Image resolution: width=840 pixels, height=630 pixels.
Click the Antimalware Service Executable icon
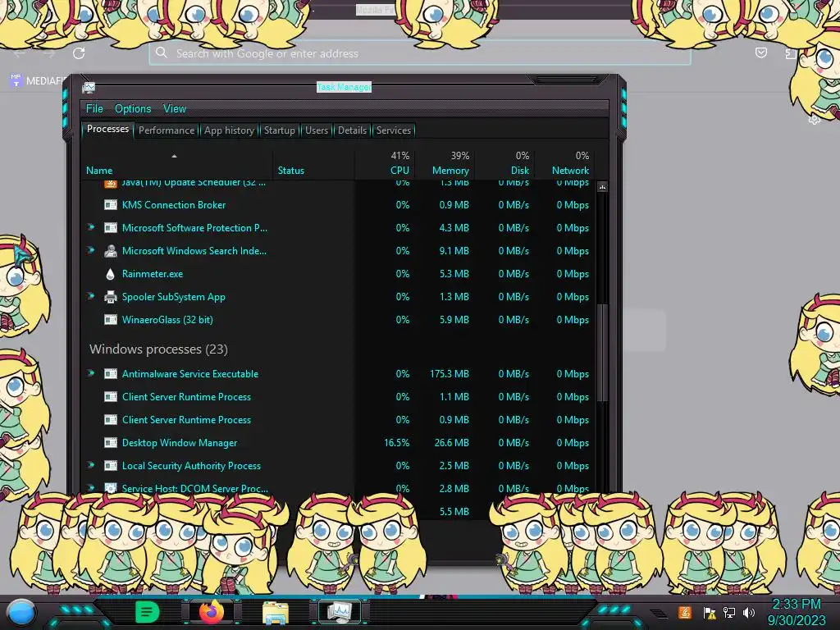111,374
